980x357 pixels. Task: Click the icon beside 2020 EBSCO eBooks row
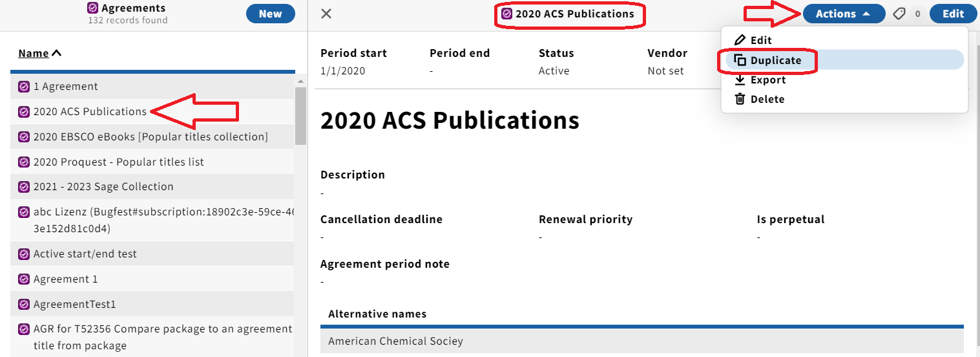pyautogui.click(x=24, y=137)
